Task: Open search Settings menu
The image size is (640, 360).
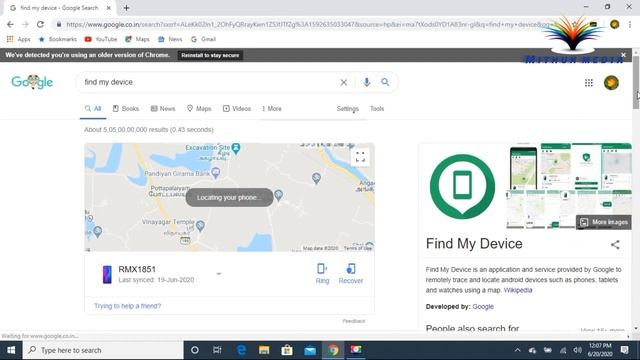Action: pos(347,109)
